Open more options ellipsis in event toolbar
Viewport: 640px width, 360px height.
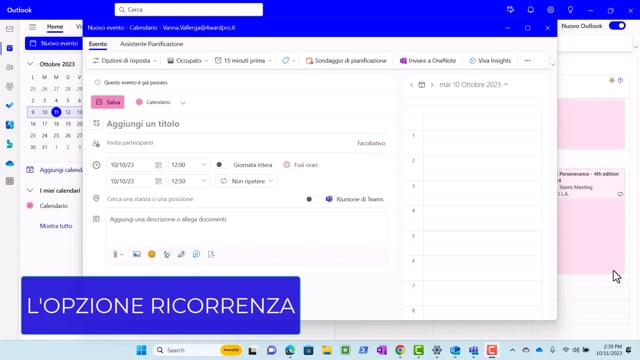tap(527, 60)
